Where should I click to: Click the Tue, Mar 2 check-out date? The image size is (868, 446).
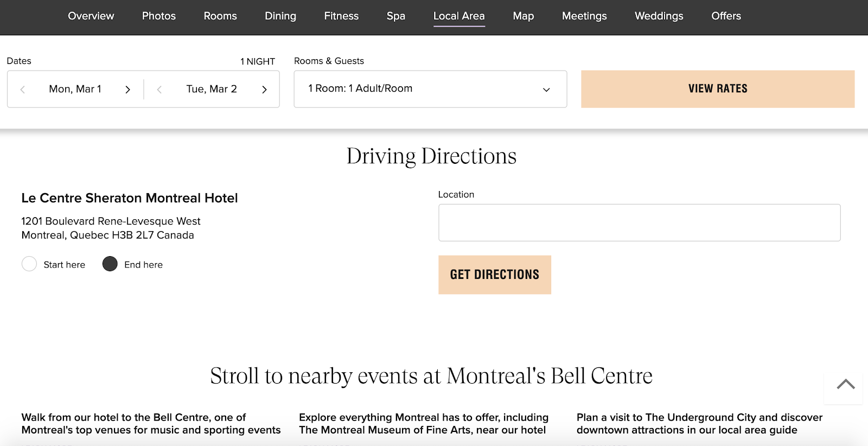point(212,89)
